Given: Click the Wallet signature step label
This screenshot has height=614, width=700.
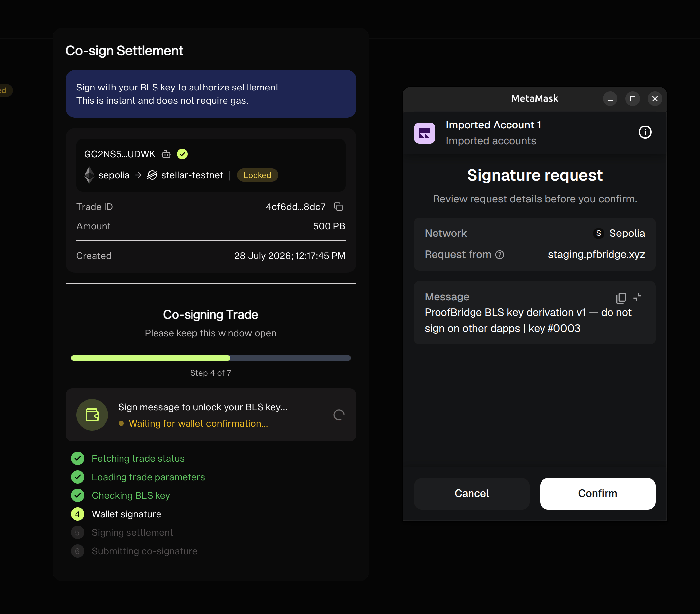Looking at the screenshot, I should pos(127,514).
